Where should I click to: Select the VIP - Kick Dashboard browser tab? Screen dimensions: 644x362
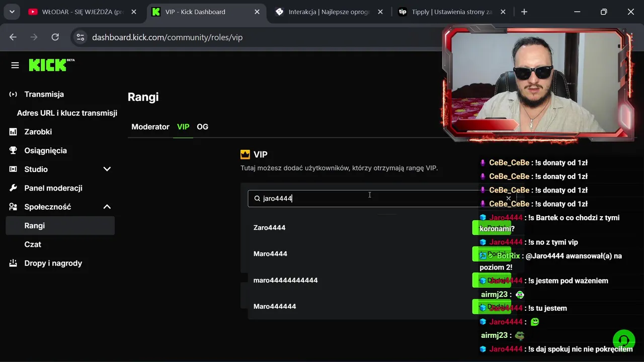[207, 12]
